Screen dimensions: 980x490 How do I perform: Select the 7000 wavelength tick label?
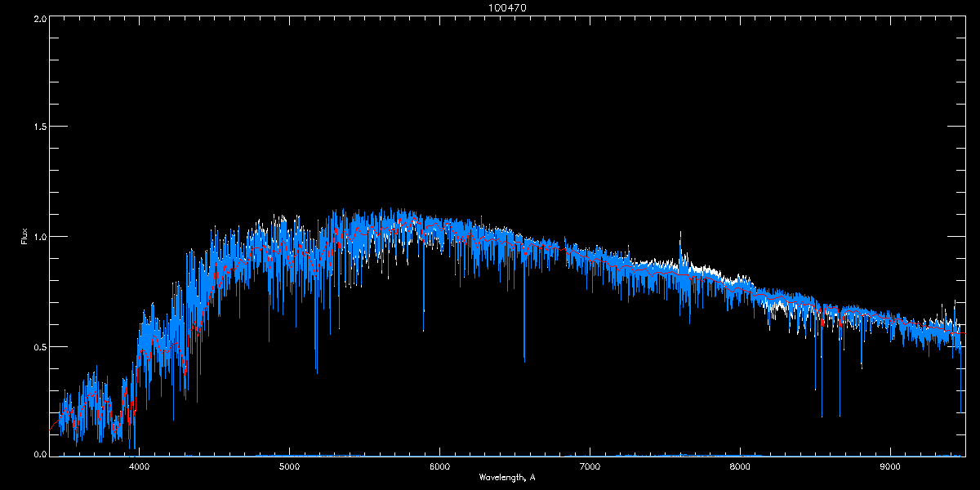coord(590,467)
